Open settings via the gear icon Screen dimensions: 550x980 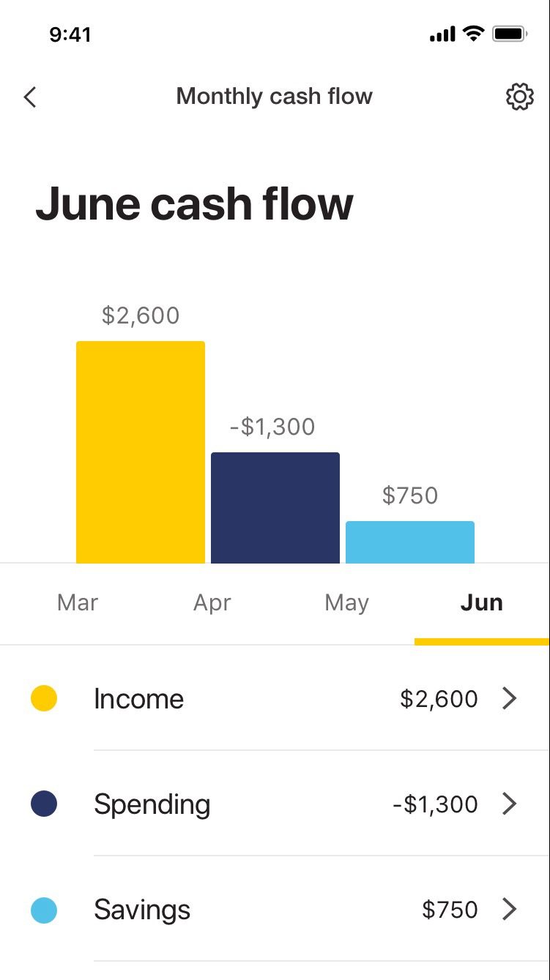[519, 97]
